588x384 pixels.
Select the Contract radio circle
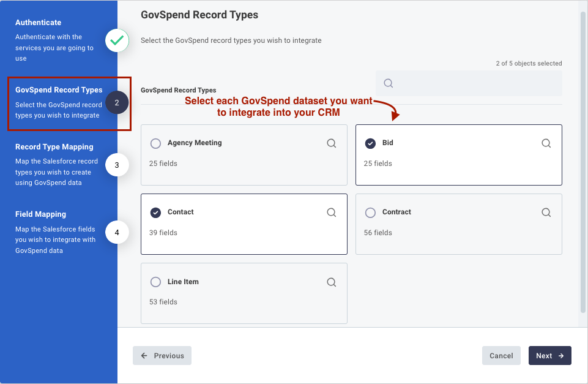370,213
